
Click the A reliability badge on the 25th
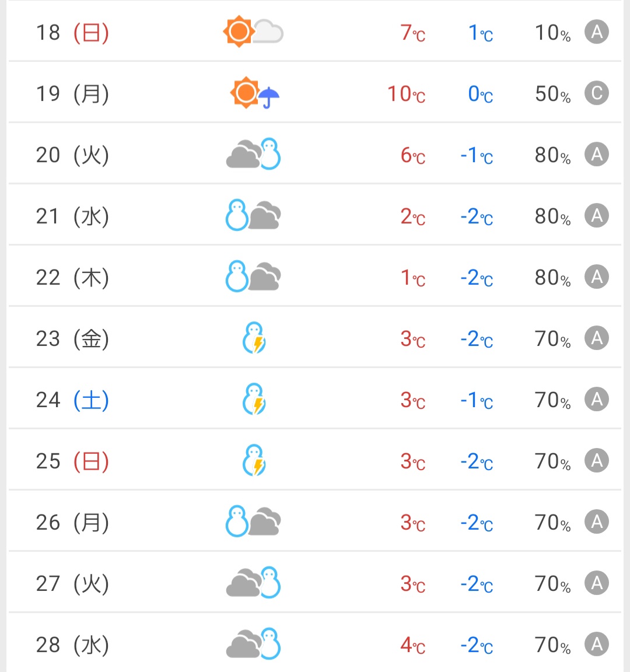point(597,461)
